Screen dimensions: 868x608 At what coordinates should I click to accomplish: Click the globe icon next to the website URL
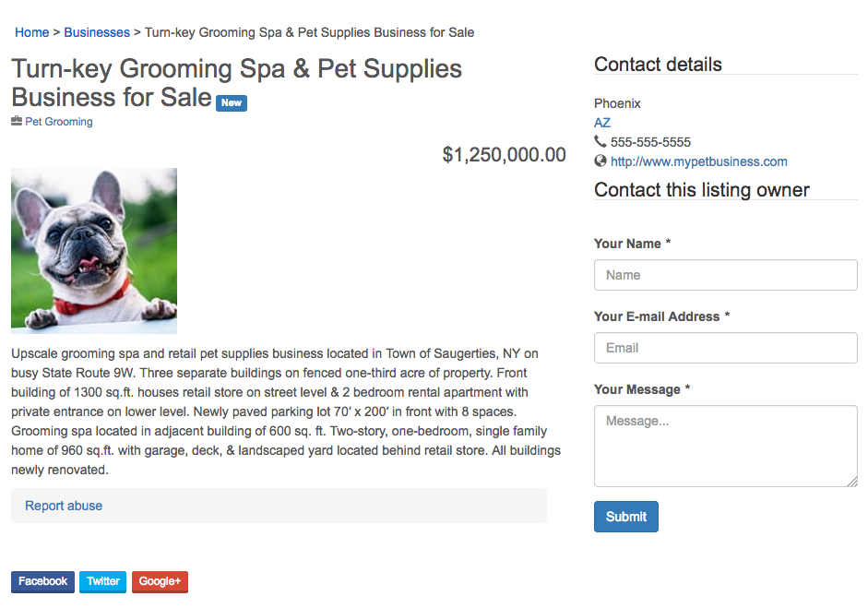point(600,161)
